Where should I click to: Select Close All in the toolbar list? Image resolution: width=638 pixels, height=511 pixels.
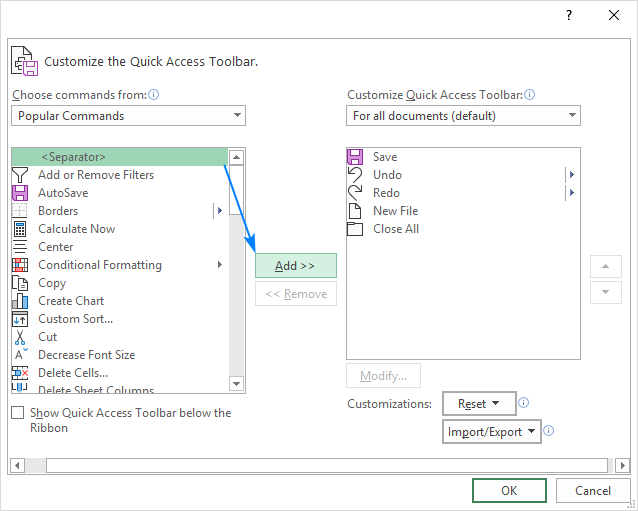click(395, 229)
